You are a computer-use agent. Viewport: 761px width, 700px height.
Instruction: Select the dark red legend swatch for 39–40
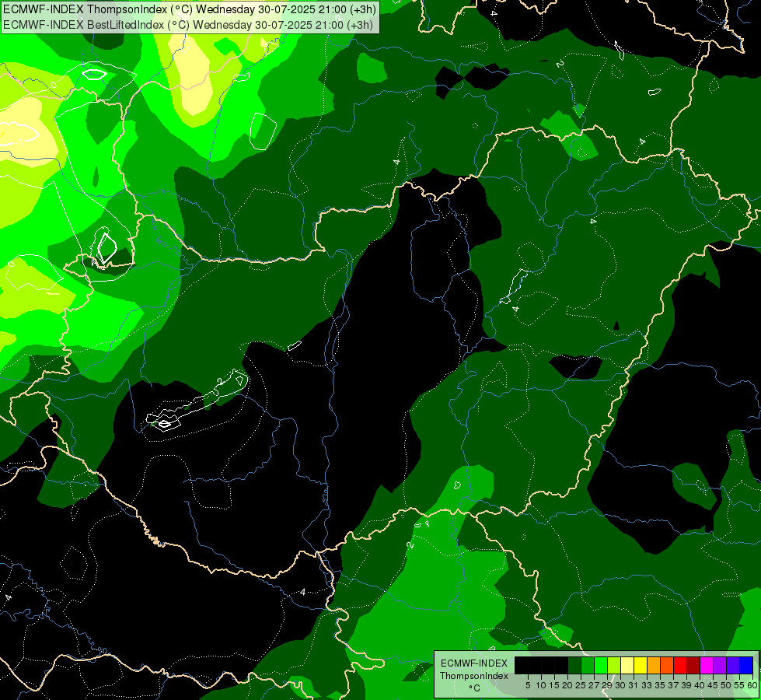click(x=693, y=665)
